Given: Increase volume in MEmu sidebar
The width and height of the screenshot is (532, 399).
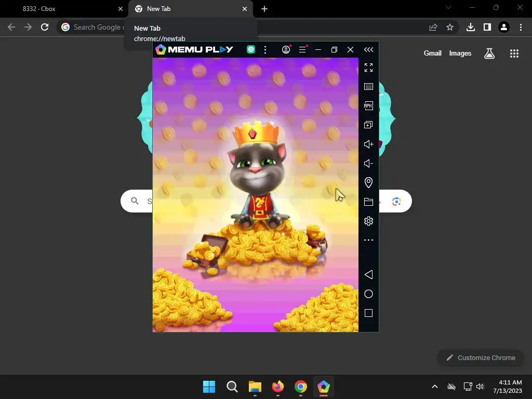Looking at the screenshot, I should [x=368, y=144].
